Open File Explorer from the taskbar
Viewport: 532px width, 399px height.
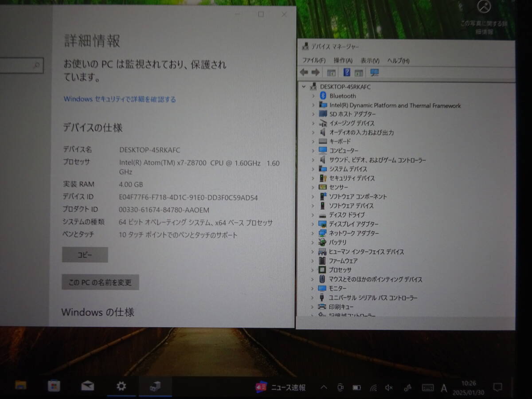tap(20, 386)
